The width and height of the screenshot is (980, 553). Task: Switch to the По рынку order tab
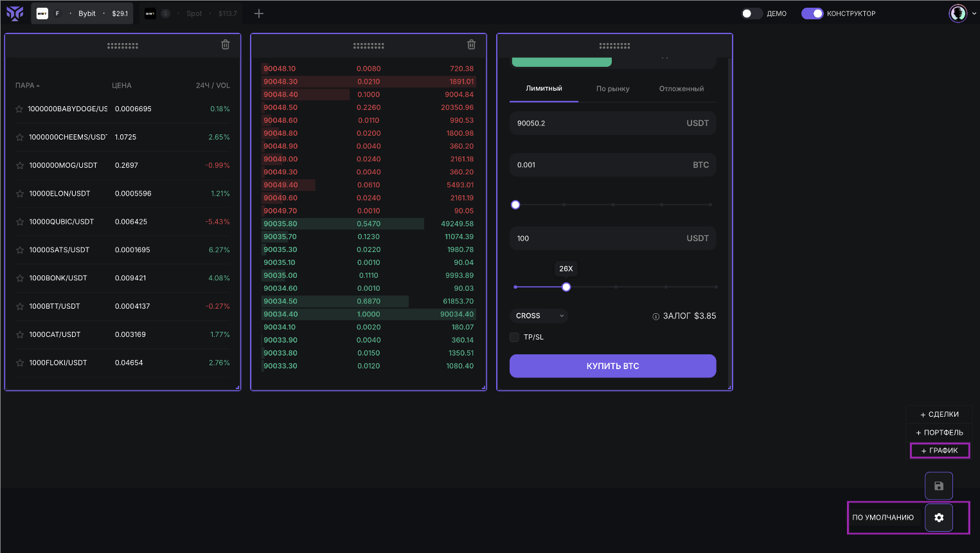(x=612, y=89)
